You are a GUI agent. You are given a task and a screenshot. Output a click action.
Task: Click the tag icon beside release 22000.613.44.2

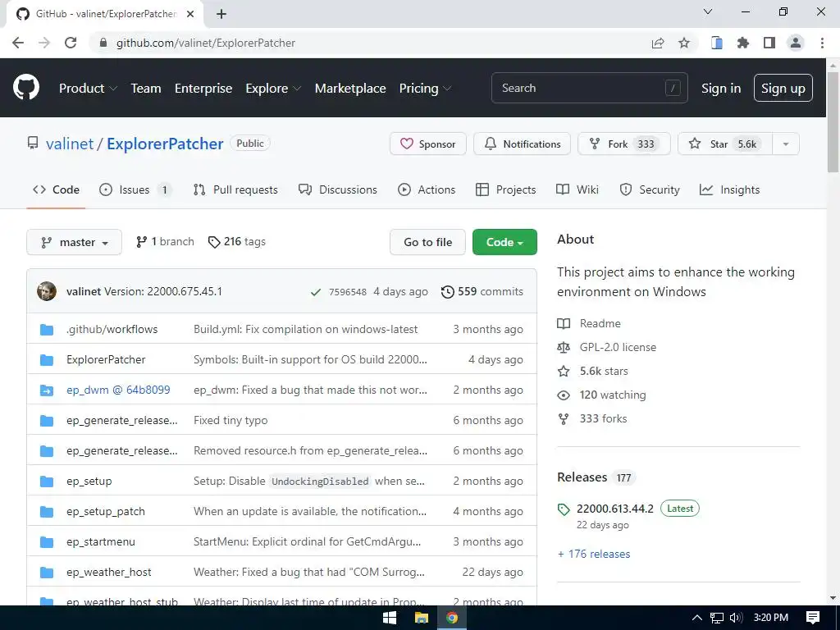pos(564,509)
